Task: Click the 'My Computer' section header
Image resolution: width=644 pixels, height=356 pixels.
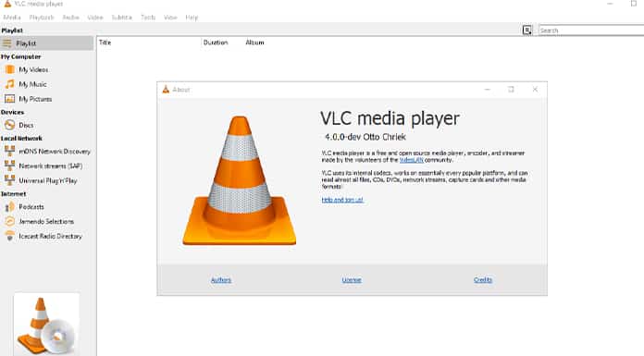Action: coord(21,56)
